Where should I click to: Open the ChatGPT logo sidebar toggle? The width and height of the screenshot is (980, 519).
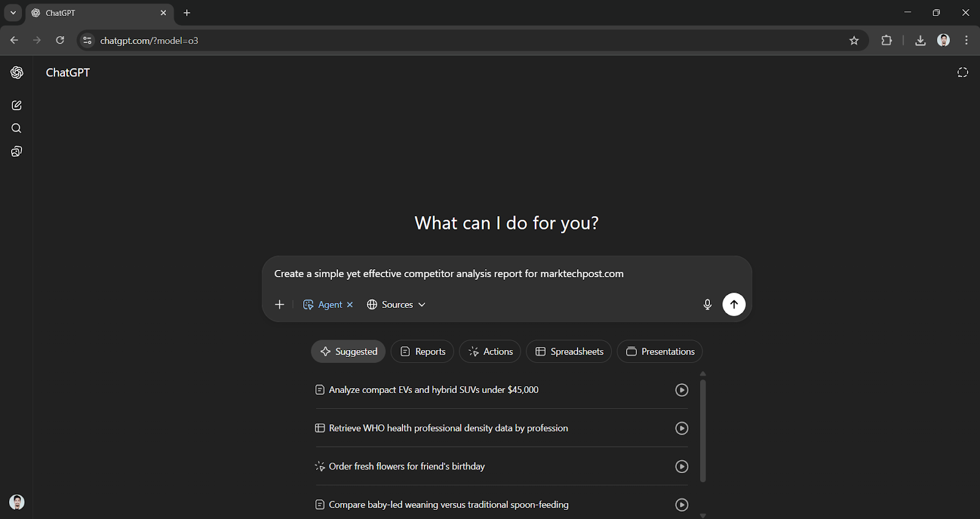tap(17, 73)
